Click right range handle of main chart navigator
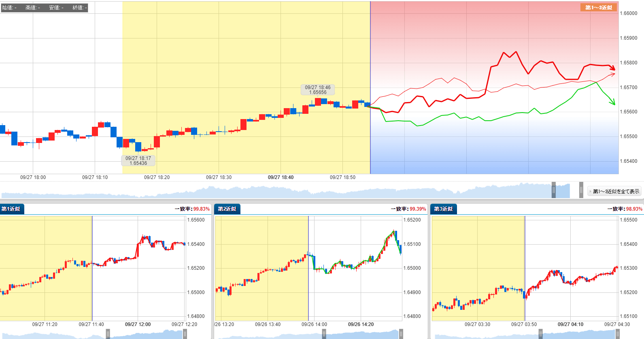Screen dimensions: 644x339 (x=581, y=190)
